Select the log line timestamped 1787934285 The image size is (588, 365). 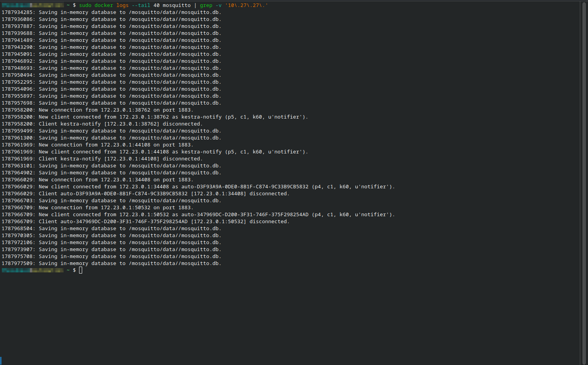[x=112, y=12]
